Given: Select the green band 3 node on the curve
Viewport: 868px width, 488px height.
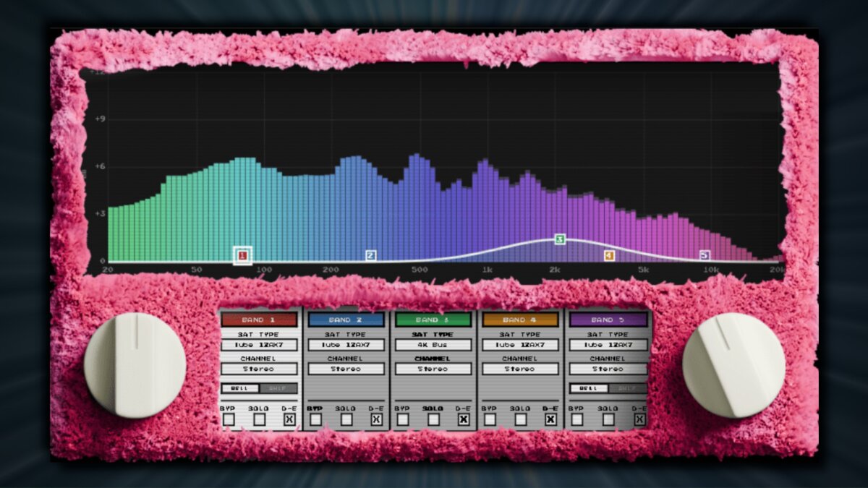Looking at the screenshot, I should pos(560,239).
